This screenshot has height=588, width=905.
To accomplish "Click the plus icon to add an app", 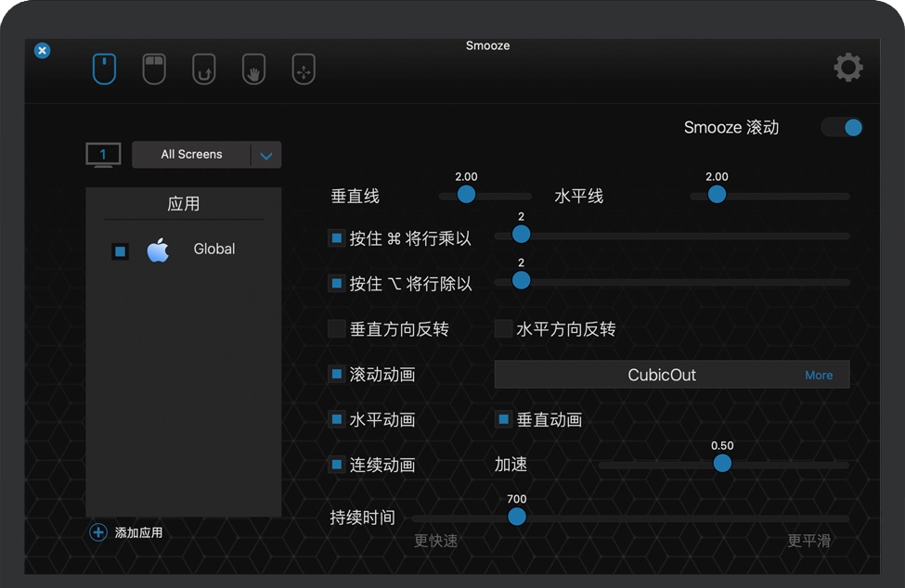I will (98, 532).
